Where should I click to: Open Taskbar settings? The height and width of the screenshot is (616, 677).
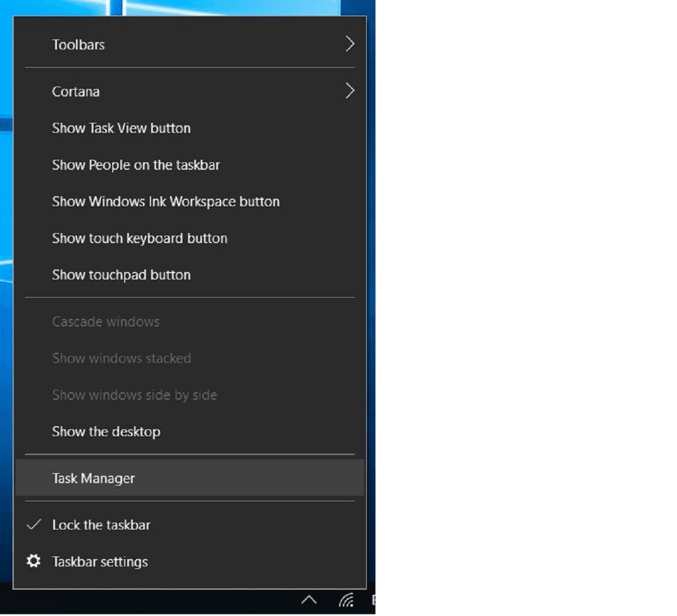100,561
